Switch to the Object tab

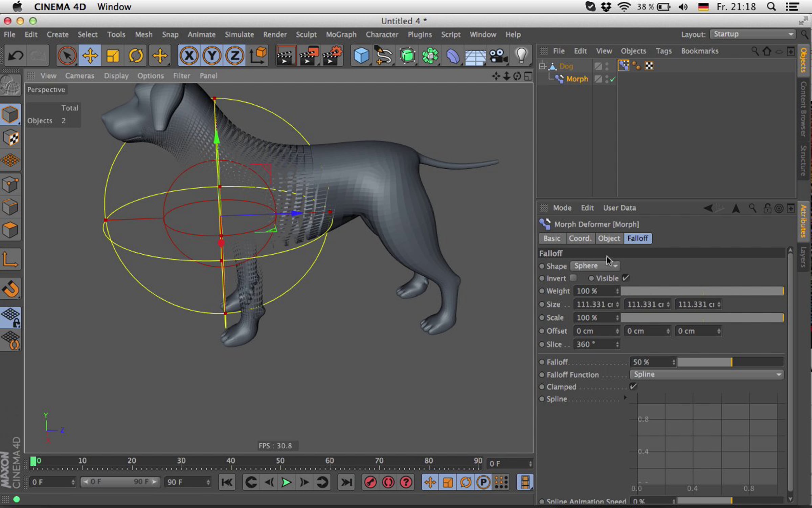point(609,238)
